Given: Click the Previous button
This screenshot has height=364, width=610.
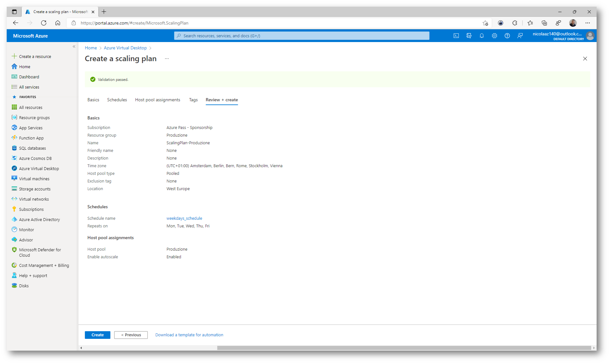Looking at the screenshot, I should point(131,335).
